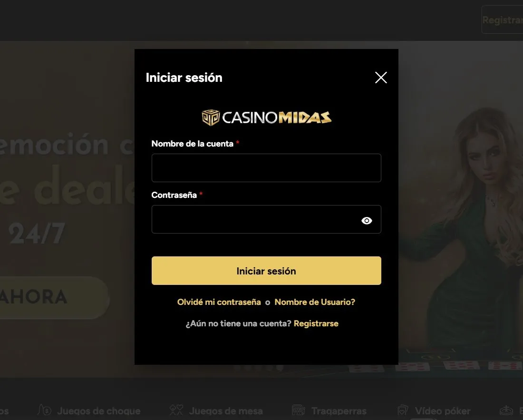Viewport: 523px width, 420px height.
Task: Close the Iniciar sesión dialog
Action: (380, 78)
